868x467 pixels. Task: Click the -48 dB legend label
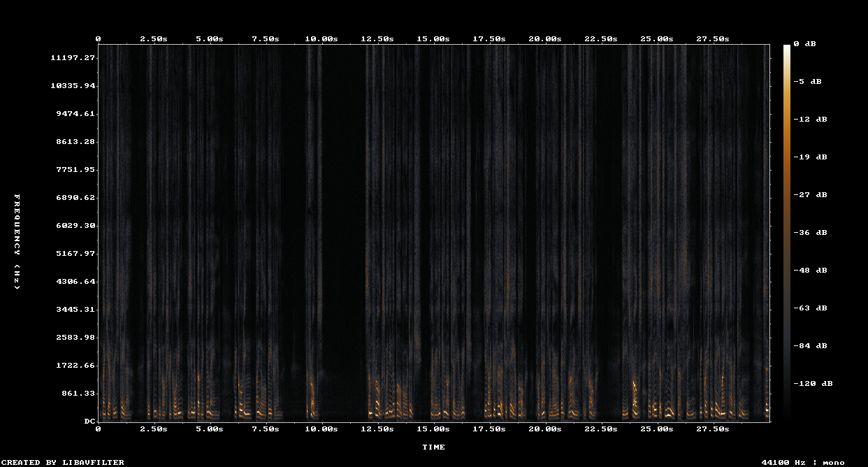click(810, 270)
